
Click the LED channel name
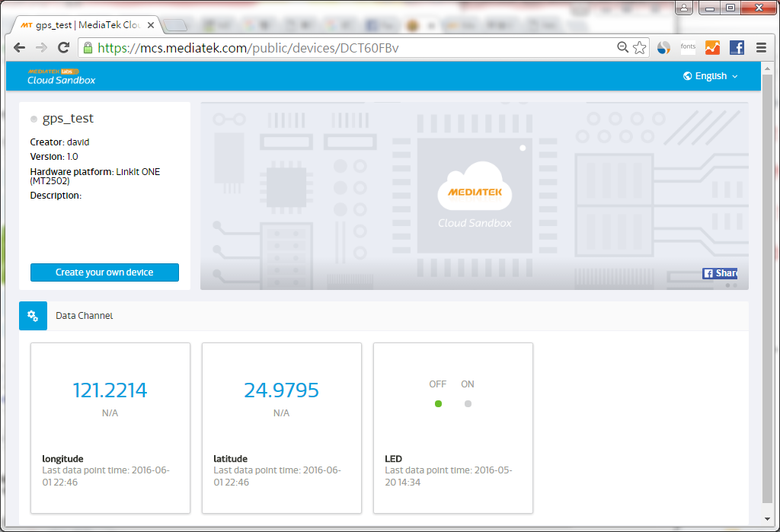point(394,459)
